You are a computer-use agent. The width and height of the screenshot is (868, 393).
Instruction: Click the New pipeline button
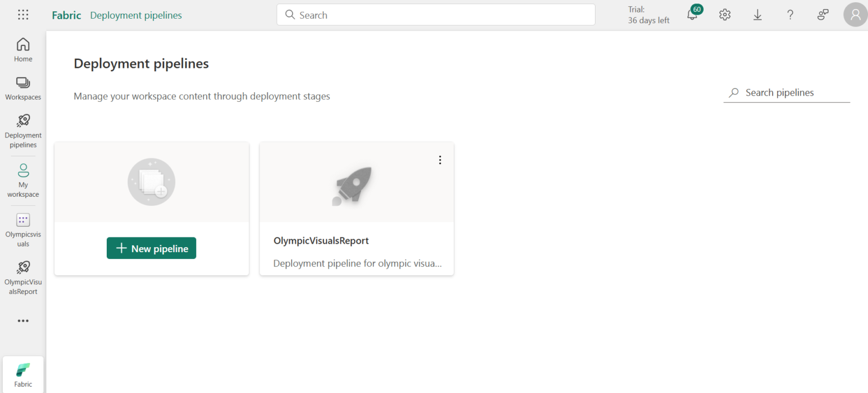tap(151, 248)
